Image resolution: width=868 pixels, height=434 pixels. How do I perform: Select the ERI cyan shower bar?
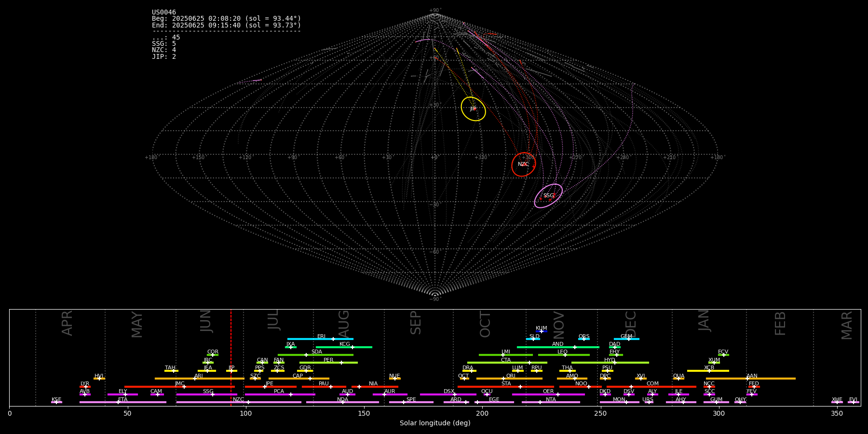click(x=320, y=339)
